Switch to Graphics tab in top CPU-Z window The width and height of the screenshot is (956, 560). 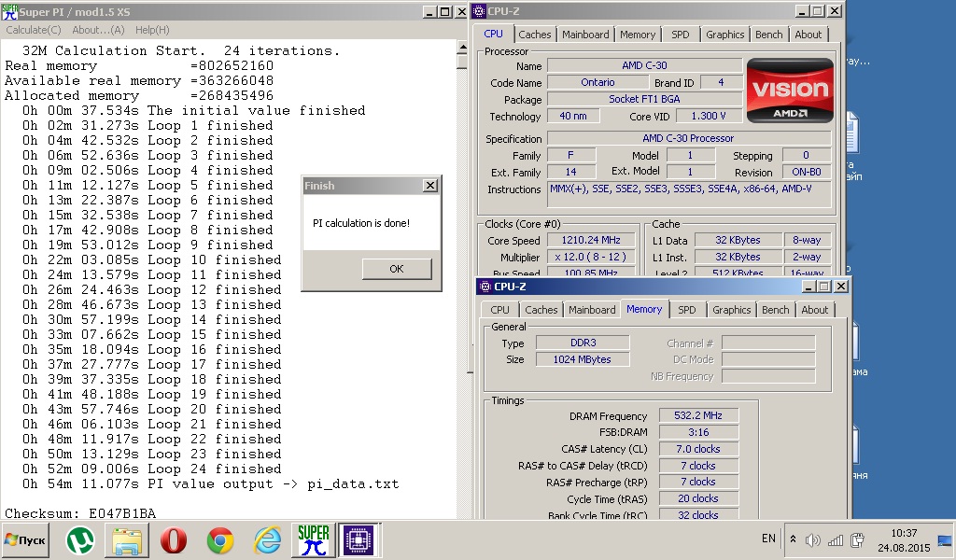[x=724, y=35]
